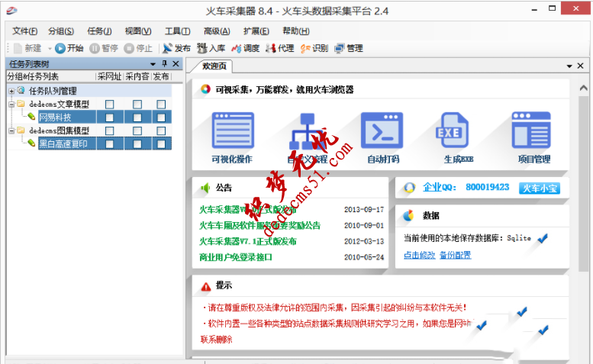Click the welcome page scrollbar up arrow
The width and height of the screenshot is (593, 364).
[x=584, y=88]
